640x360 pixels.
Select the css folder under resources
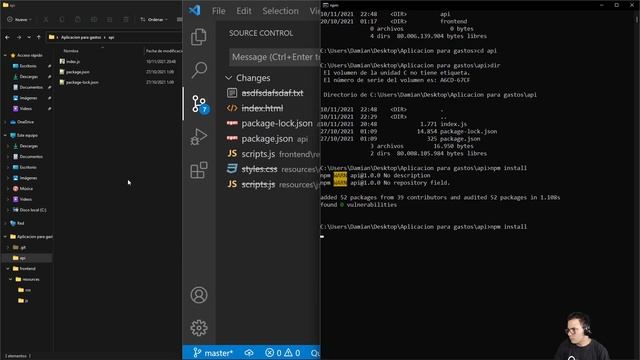tap(25, 290)
